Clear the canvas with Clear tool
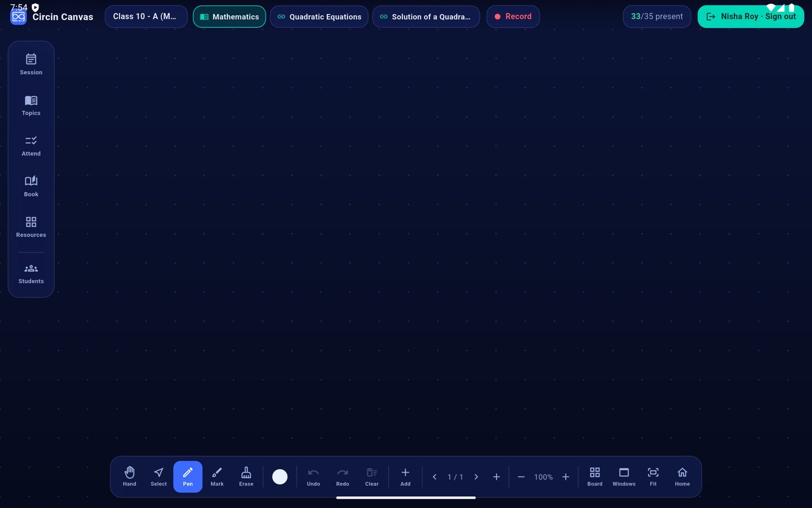The height and width of the screenshot is (508, 812). (371, 477)
